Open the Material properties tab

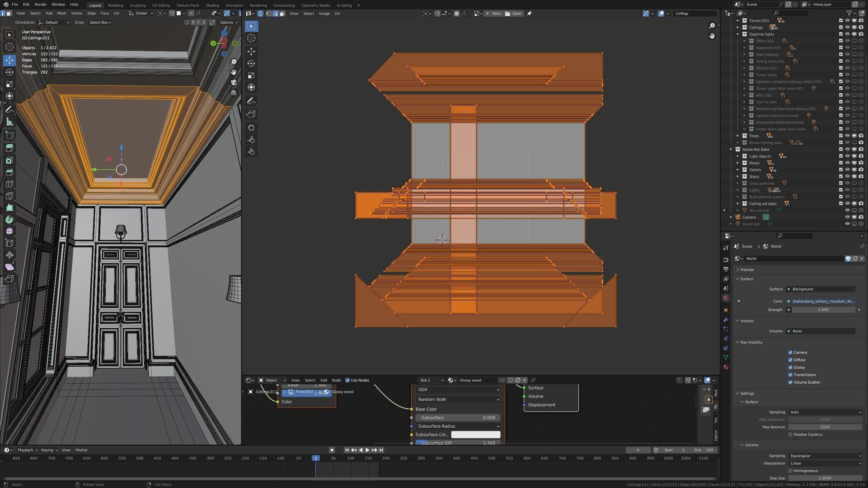click(726, 367)
